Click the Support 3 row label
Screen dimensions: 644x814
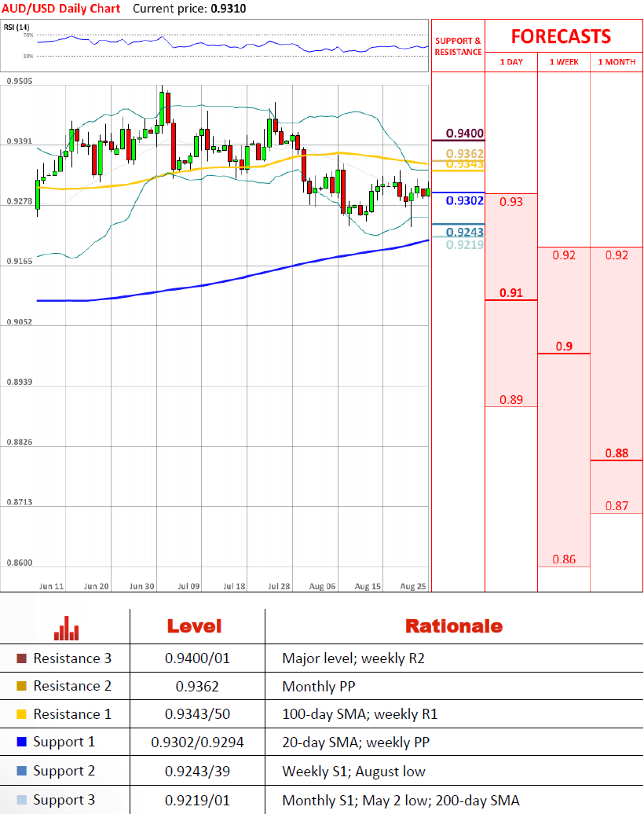click(x=64, y=800)
